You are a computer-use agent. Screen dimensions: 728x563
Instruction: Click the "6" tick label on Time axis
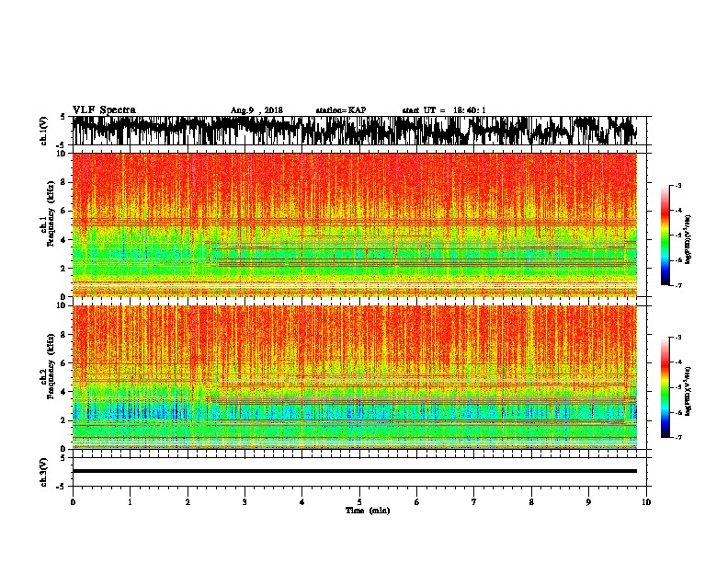tap(417, 502)
